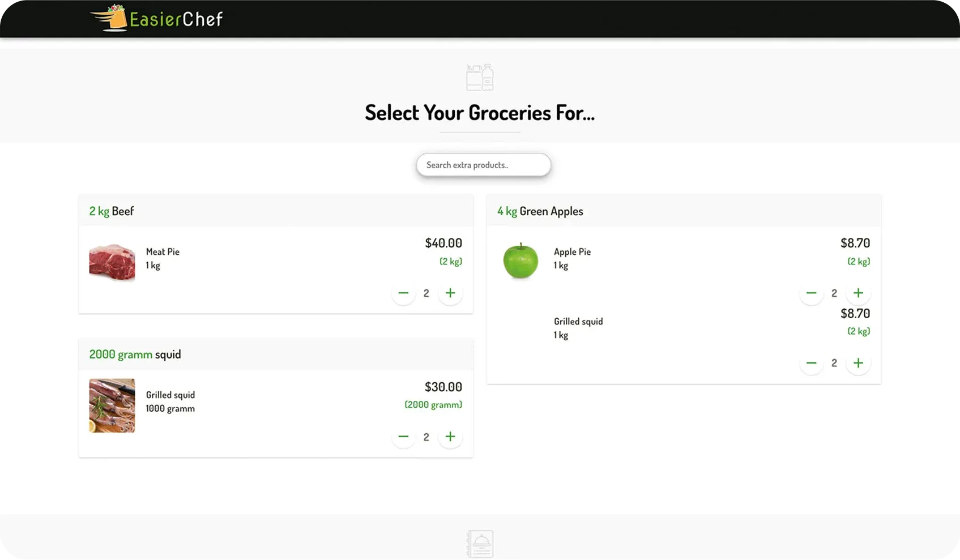The height and width of the screenshot is (560, 960).
Task: Click the Meat Pie product name
Action: point(163,252)
